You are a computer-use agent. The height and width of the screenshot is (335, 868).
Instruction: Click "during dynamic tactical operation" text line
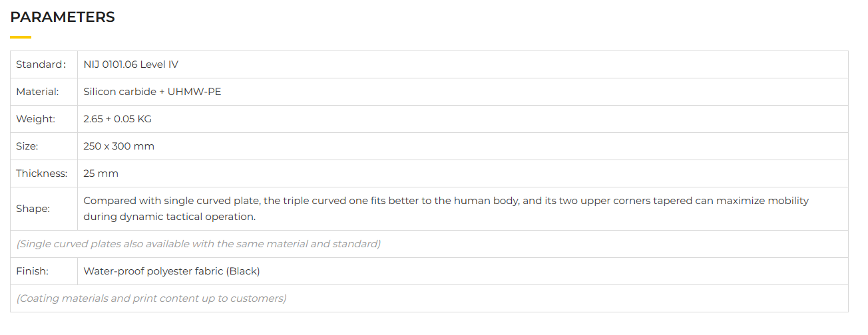tap(169, 217)
